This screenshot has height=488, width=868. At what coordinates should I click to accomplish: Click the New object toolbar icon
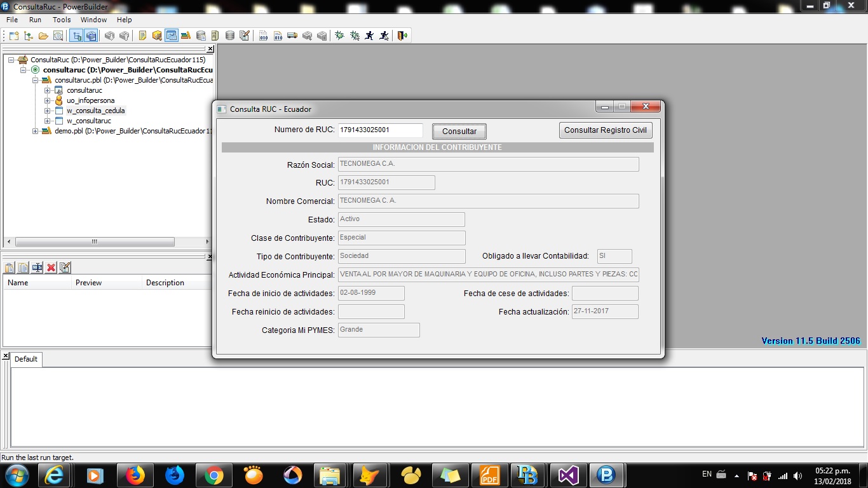[x=14, y=36]
